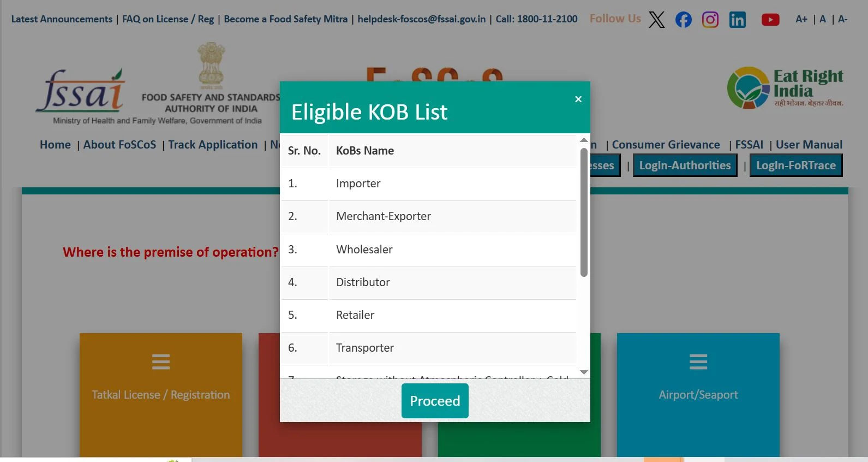Open the Facebook social icon
Image resolution: width=868 pixels, height=462 pixels.
click(x=683, y=20)
